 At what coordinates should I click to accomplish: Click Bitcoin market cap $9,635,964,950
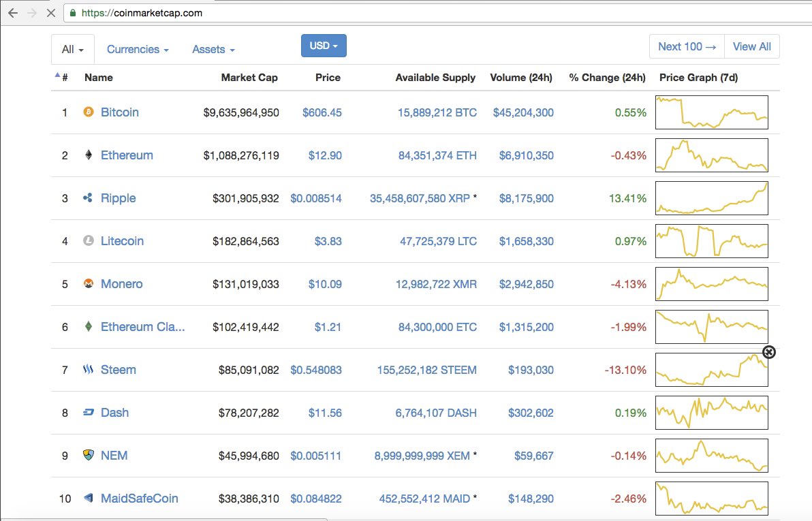click(x=241, y=112)
